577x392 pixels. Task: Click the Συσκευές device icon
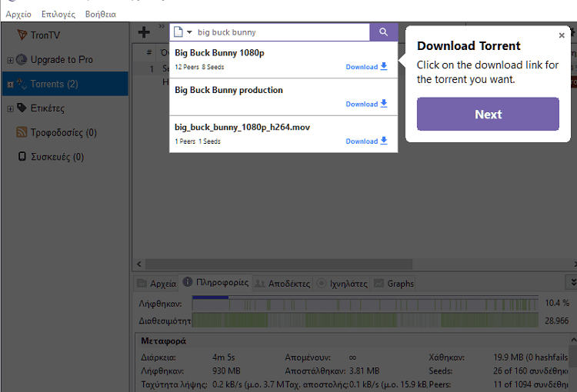[22, 156]
